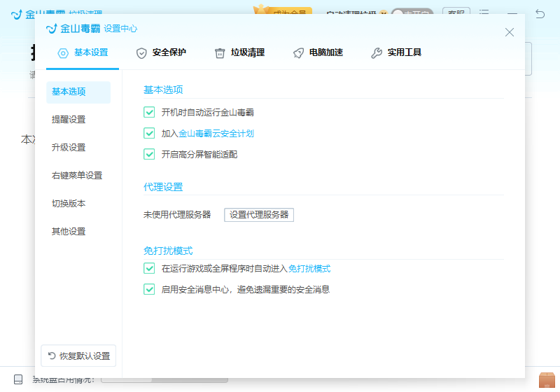
Task: Open the hamburger menu in main window
Action: [484, 13]
